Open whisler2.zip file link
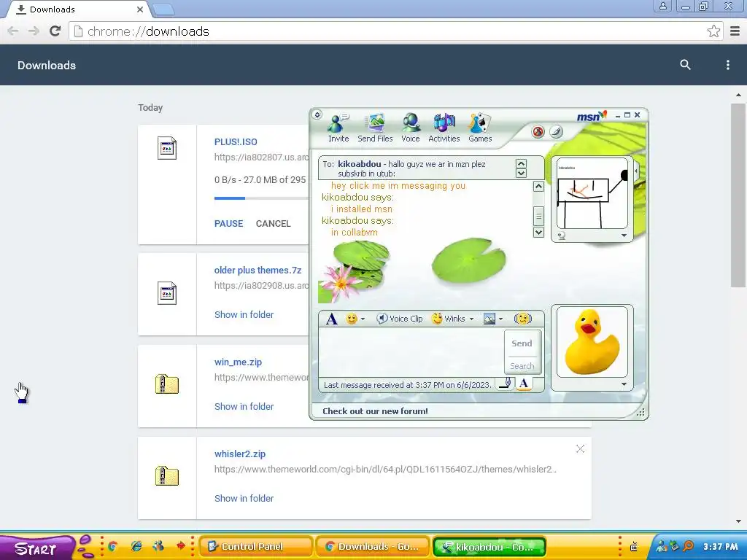 click(239, 454)
